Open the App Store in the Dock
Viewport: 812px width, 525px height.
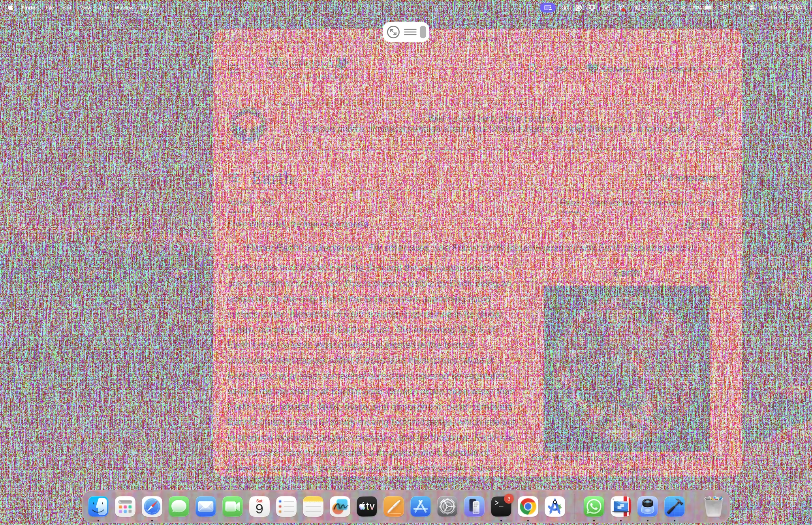click(x=421, y=506)
